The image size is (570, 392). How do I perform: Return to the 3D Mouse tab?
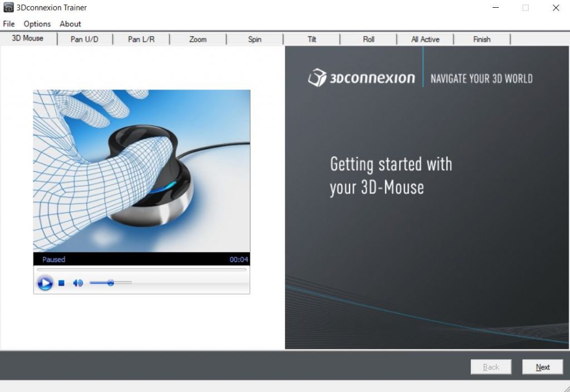click(x=28, y=39)
